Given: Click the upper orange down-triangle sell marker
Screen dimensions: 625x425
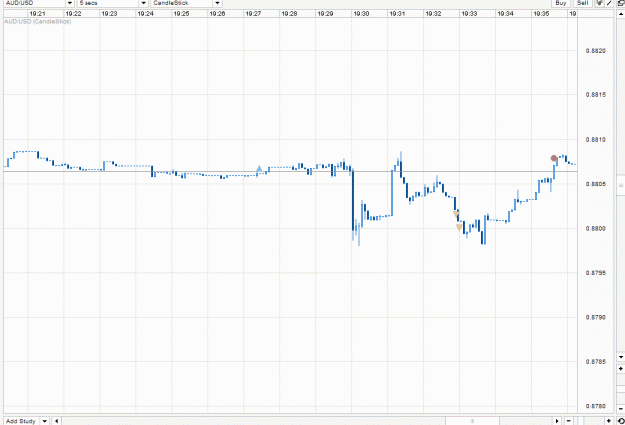Looking at the screenshot, I should pos(456,214).
